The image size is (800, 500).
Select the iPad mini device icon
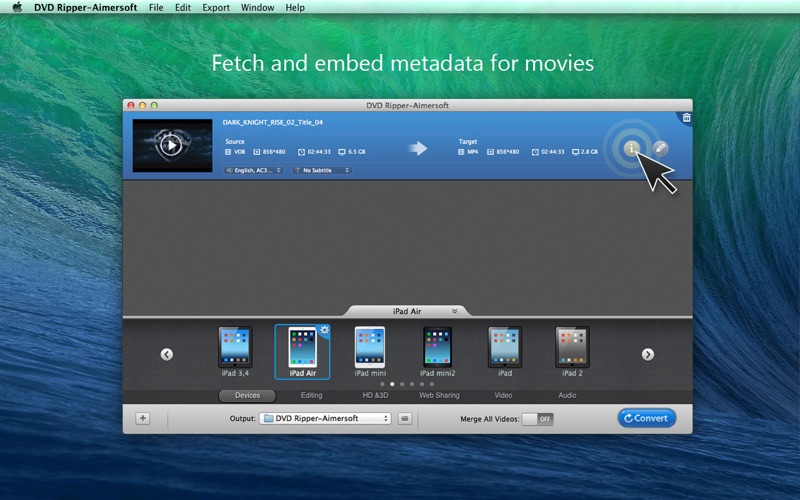tap(370, 347)
